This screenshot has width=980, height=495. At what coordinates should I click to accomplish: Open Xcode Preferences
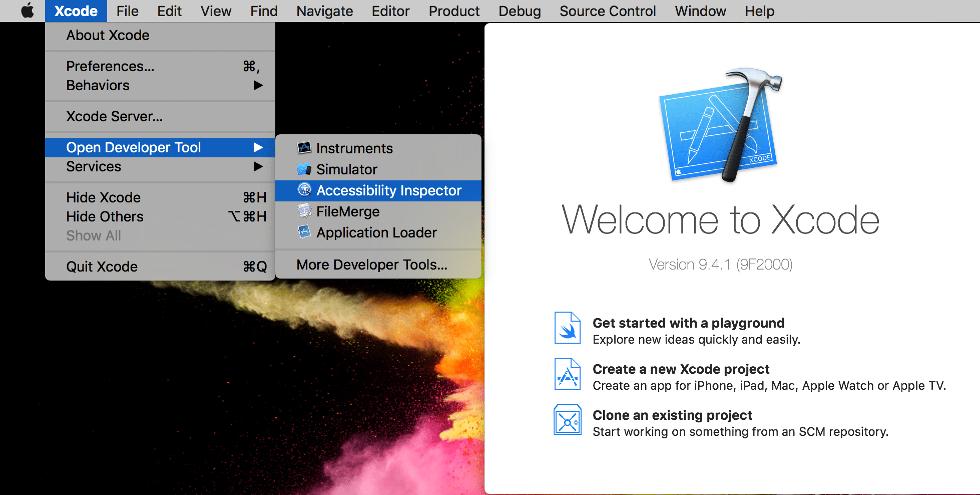[x=110, y=66]
